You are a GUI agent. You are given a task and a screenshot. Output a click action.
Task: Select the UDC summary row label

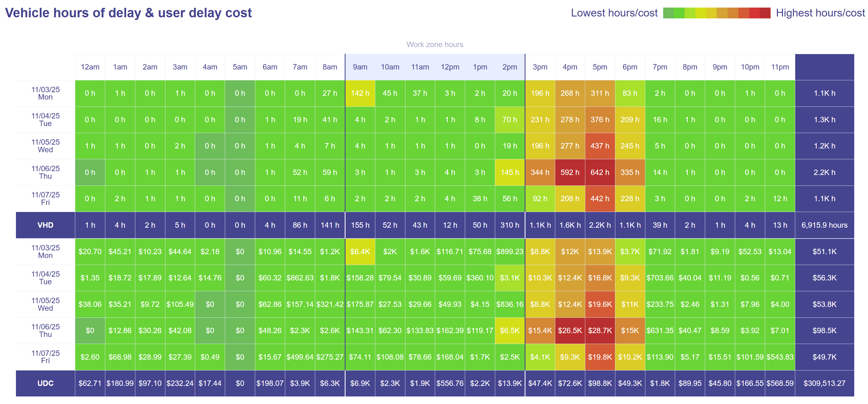tap(45, 383)
